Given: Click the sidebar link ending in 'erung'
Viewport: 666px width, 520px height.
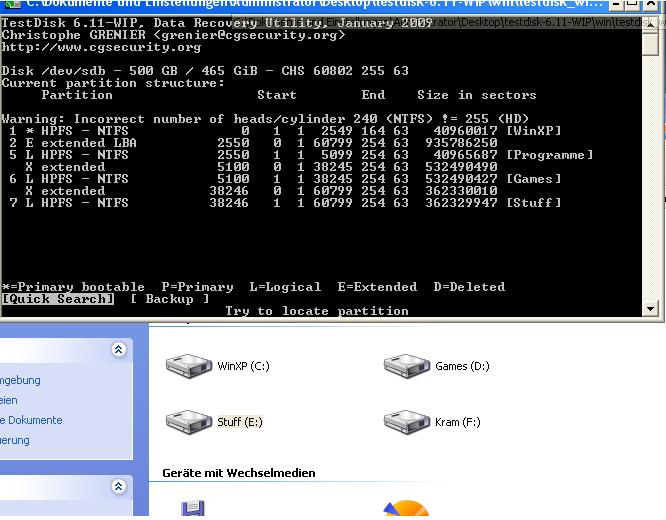Looking at the screenshot, I should pos(15,440).
